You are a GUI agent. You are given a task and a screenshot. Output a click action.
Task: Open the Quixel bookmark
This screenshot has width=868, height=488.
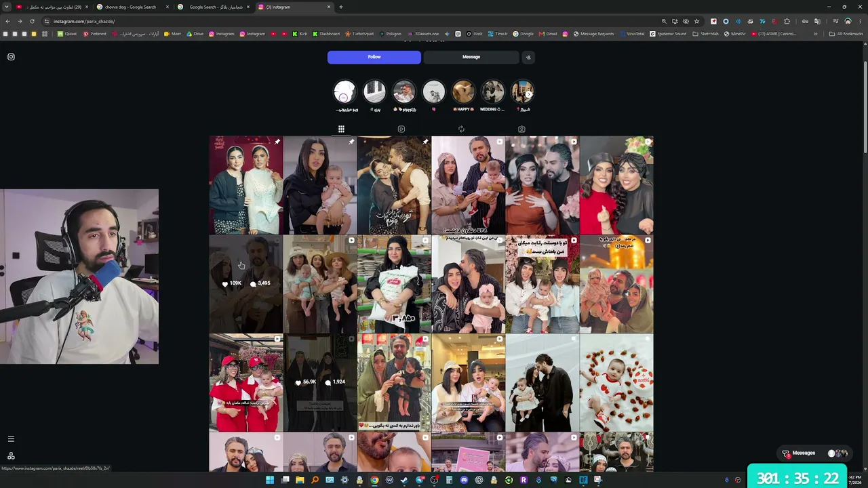pos(67,34)
